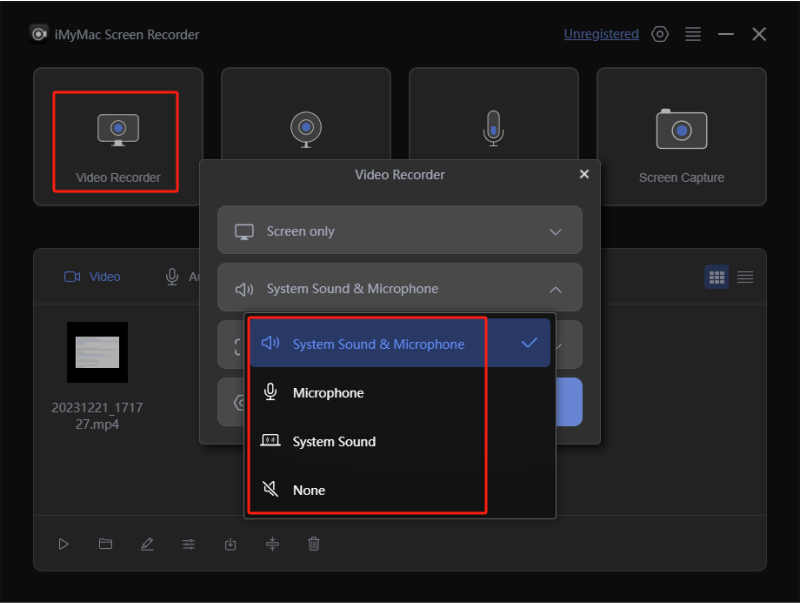The height and width of the screenshot is (603, 800).
Task: Select the 20231221_171727.mp4 thumbnail
Action: pos(97,352)
